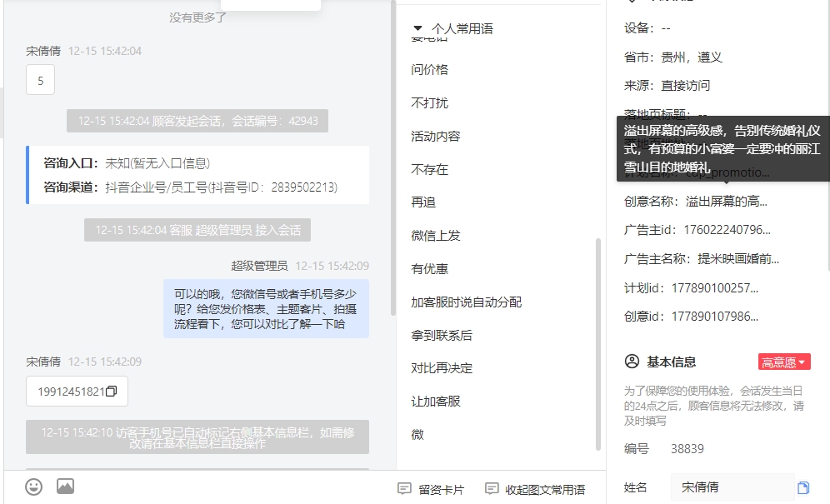The image size is (830, 504).
Task: Select the 有优惠 quick phrase
Action: [430, 269]
